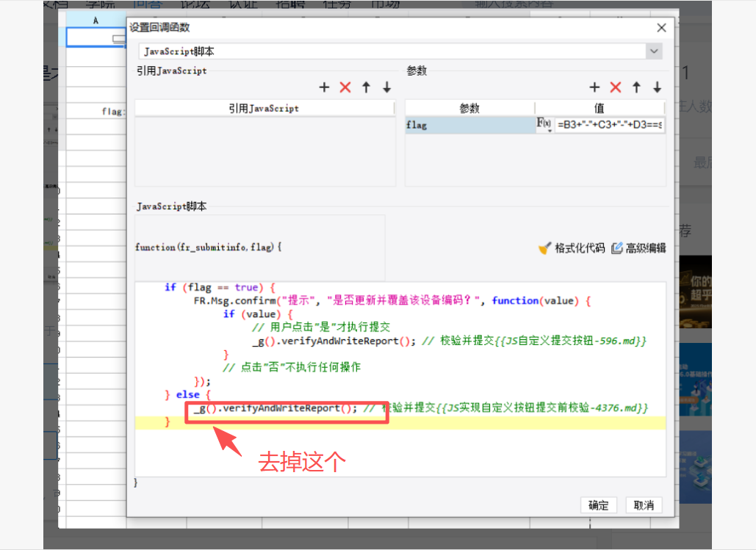Image resolution: width=756 pixels, height=550 pixels.
Task: Place cursor on FR.Msg.confirm code line
Action: pos(392,301)
